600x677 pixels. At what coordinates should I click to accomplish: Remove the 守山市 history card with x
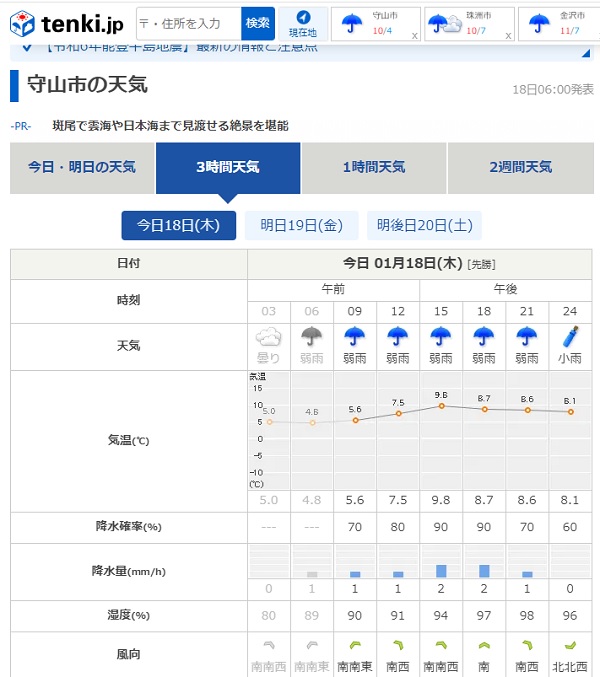pos(414,35)
